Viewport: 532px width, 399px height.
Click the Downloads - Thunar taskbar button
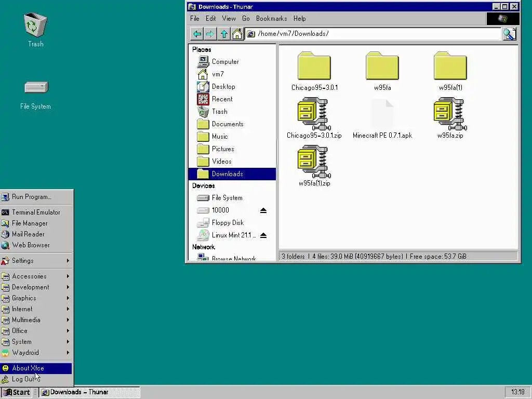point(89,392)
